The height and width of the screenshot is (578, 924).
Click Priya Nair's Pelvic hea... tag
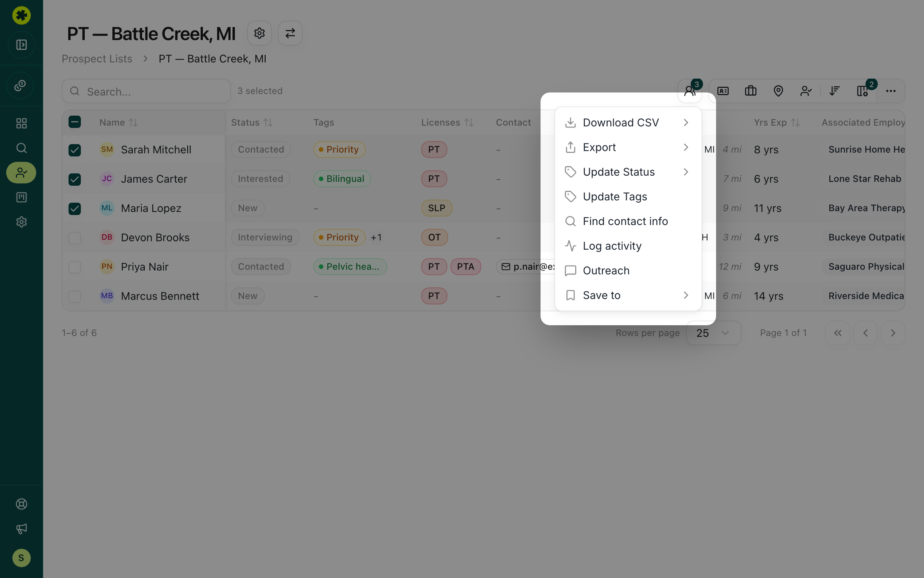[350, 267]
